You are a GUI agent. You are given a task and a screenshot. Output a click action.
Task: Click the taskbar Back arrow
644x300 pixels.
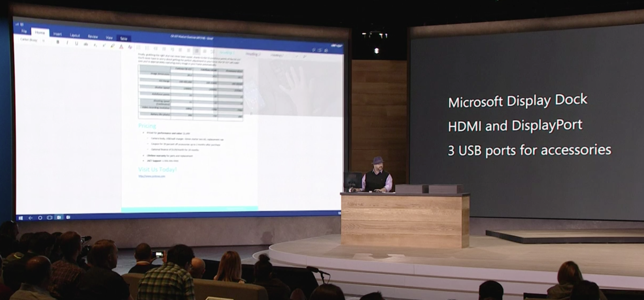tap(31, 218)
